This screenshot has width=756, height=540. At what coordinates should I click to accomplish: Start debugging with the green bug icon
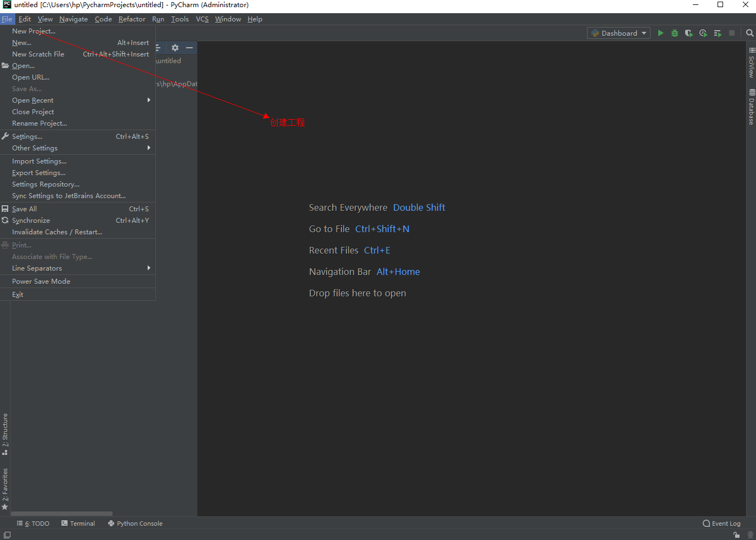click(675, 33)
